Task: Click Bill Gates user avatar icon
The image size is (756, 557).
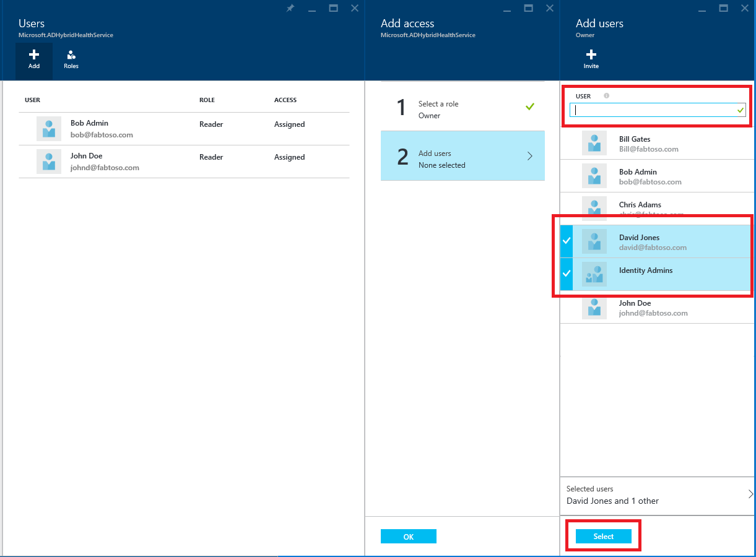Action: tap(594, 143)
